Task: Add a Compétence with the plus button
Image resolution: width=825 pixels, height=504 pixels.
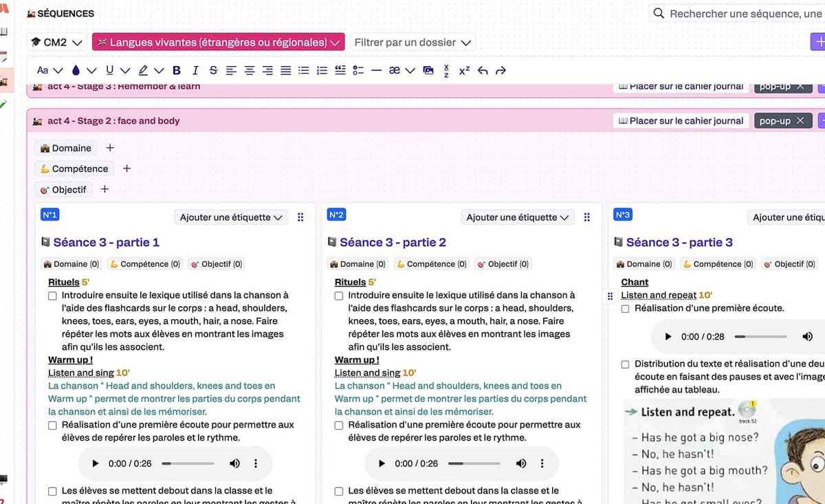Action: [x=126, y=168]
